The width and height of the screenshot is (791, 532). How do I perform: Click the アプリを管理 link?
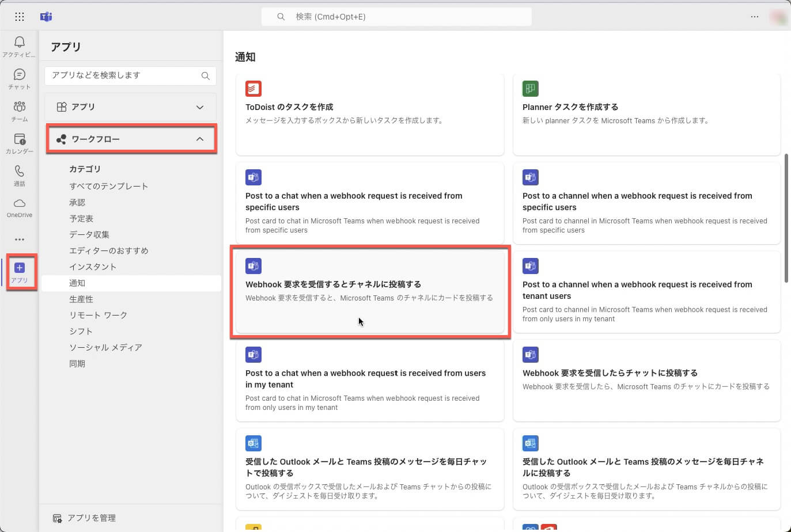tap(92, 518)
